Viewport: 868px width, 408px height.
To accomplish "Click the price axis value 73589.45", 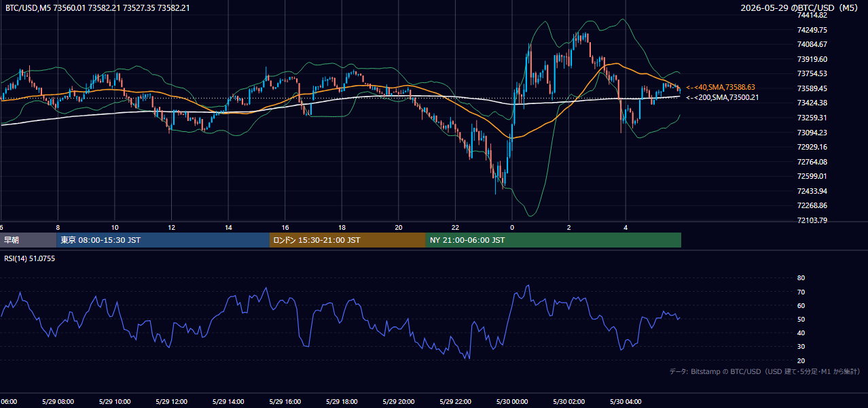I will [x=812, y=88].
